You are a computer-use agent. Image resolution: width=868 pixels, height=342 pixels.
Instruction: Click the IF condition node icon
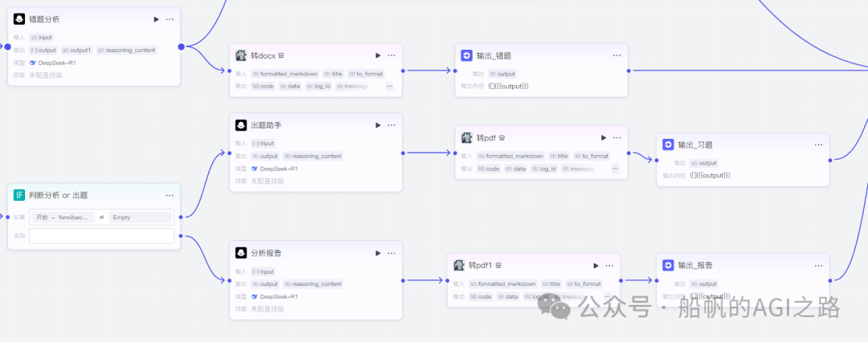click(19, 195)
